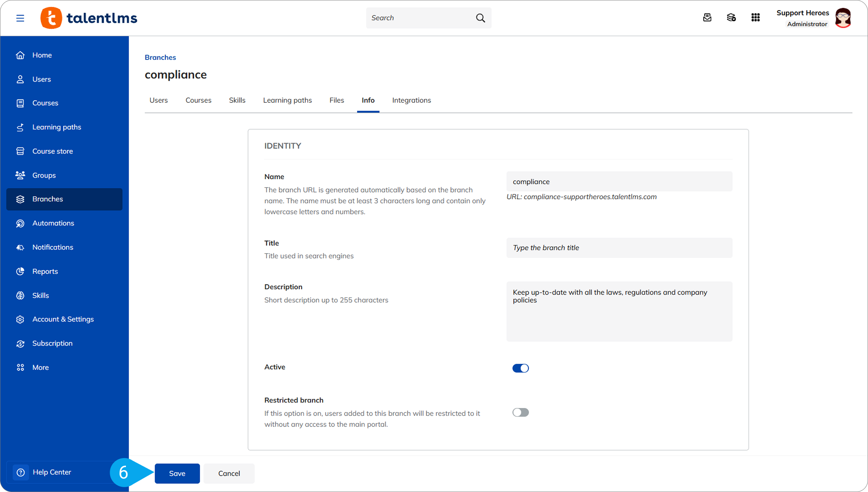This screenshot has height=492, width=868.
Task: Go to Courses label in sidebar
Action: [x=45, y=103]
